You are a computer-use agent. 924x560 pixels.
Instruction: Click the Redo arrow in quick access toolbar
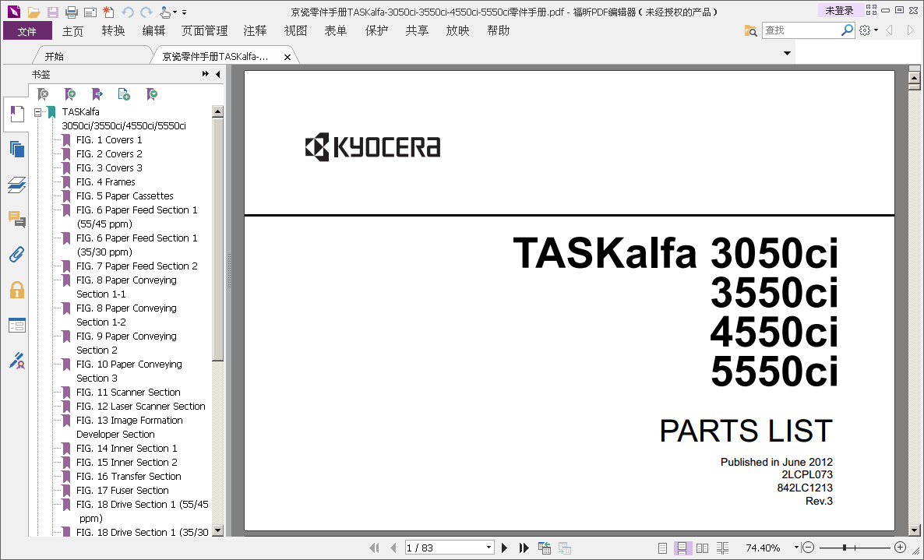pos(146,12)
